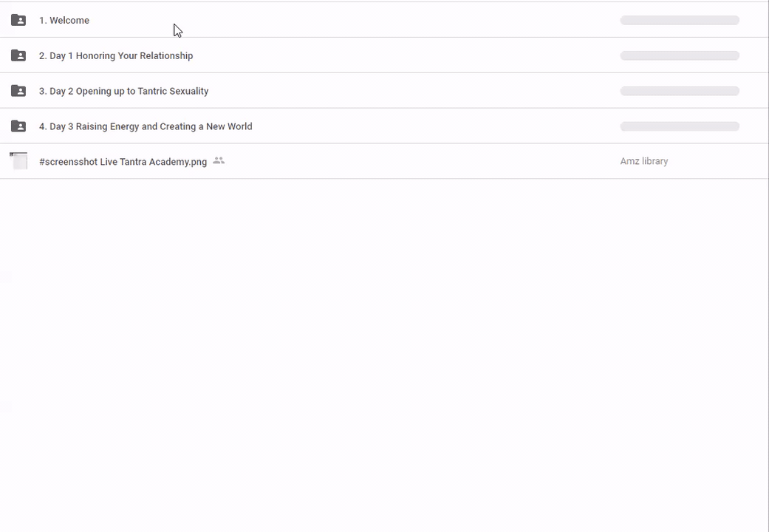Click the shared folder icon beside 1. Welcome

tap(18, 20)
